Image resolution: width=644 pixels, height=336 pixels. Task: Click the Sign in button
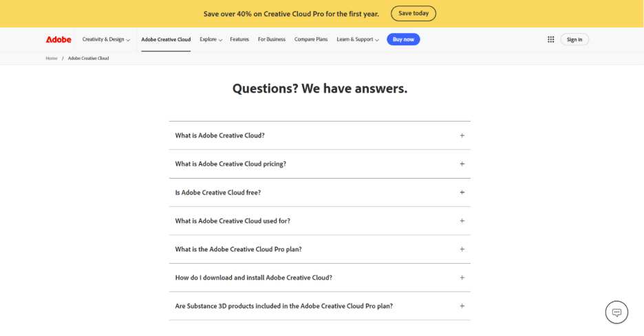575,39
